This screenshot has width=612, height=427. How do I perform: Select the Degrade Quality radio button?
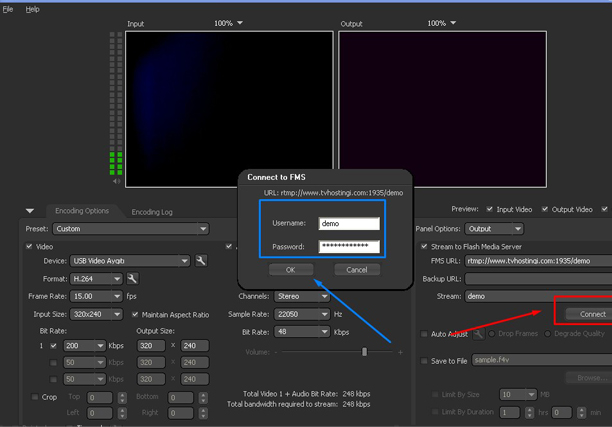point(548,334)
